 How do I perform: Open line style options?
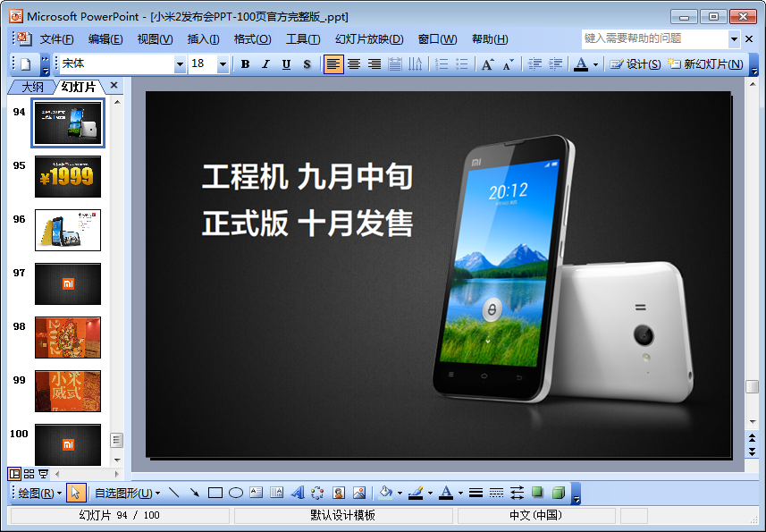[476, 493]
